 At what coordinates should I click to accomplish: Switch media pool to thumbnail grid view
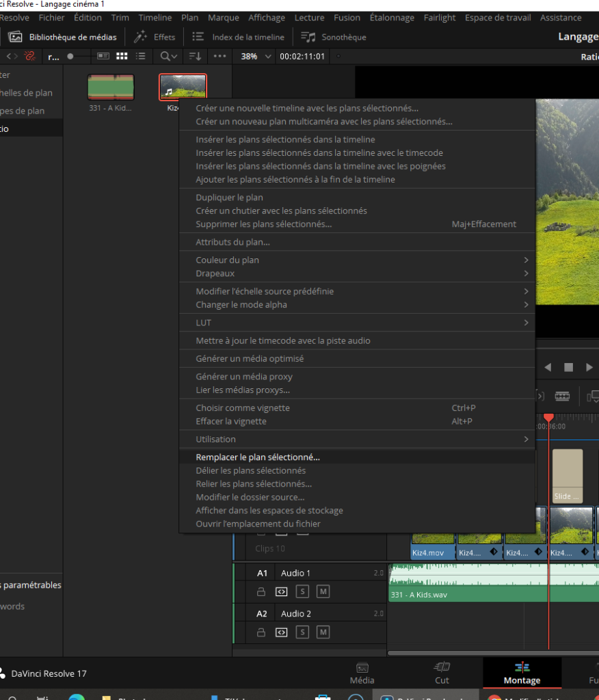122,56
